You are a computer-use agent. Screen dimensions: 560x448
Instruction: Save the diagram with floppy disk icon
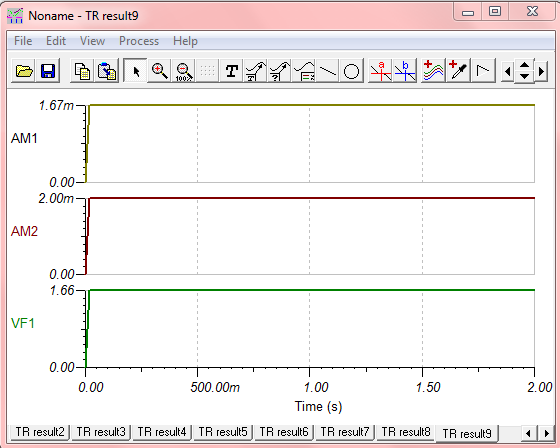point(48,71)
